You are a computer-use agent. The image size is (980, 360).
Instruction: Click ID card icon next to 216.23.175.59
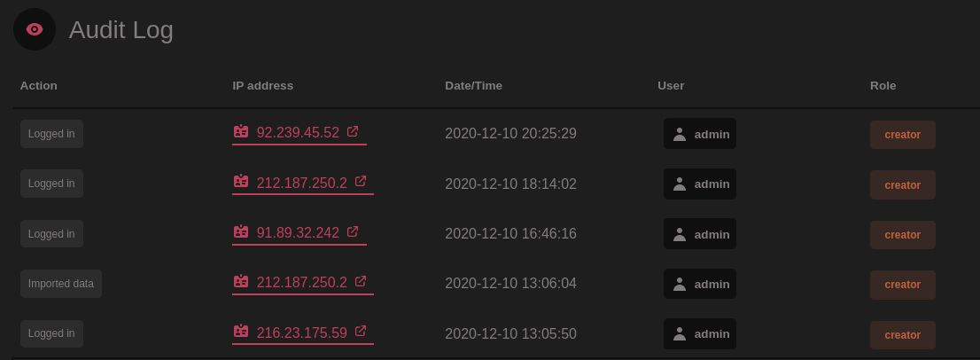pyautogui.click(x=241, y=332)
